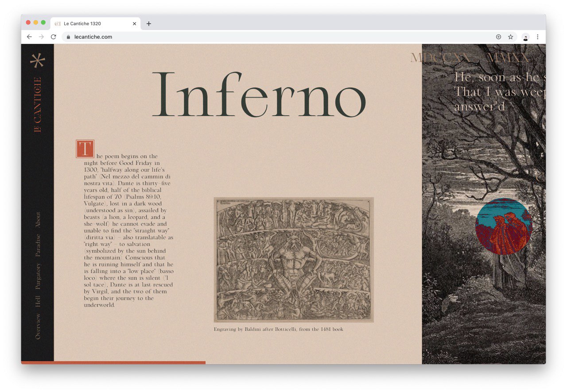Viewport: 567px width, 392px height.
Task: Click the asterisk logo in the sidebar
Action: pos(38,61)
